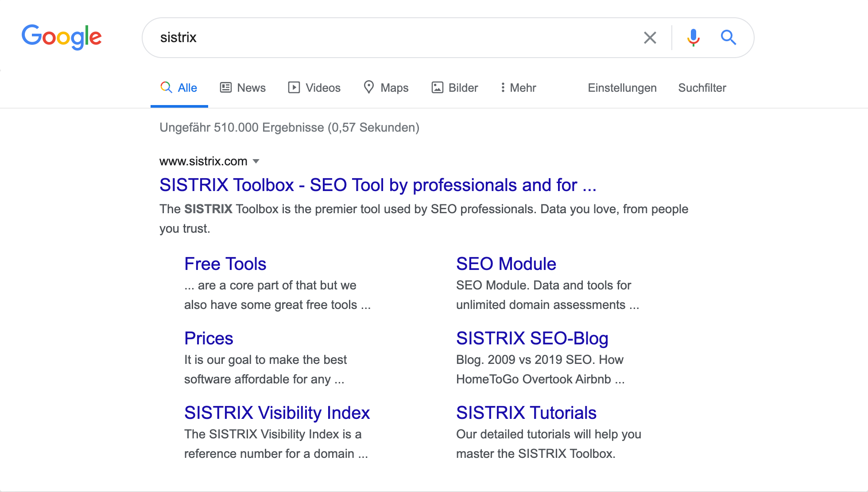
Task: Click the clear search field X icon
Action: [x=649, y=37]
